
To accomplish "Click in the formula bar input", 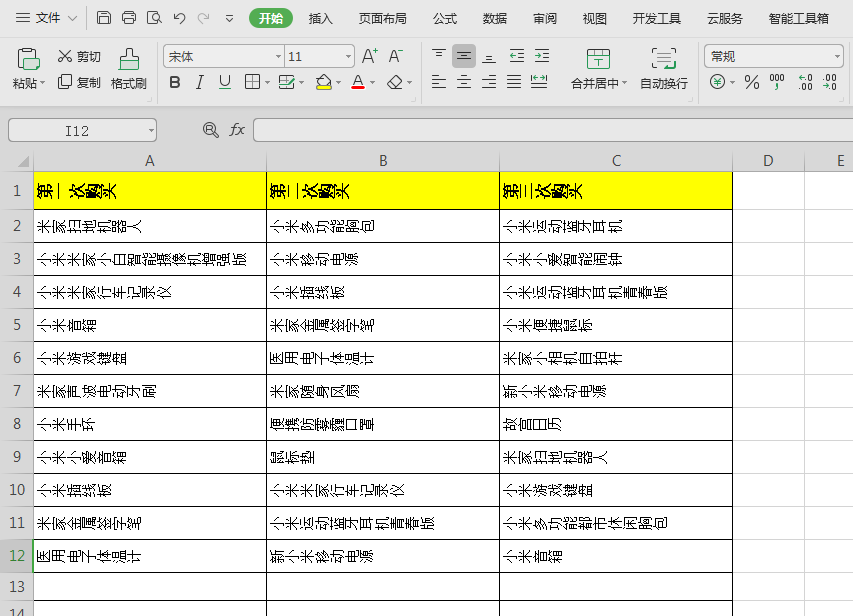I will point(553,131).
